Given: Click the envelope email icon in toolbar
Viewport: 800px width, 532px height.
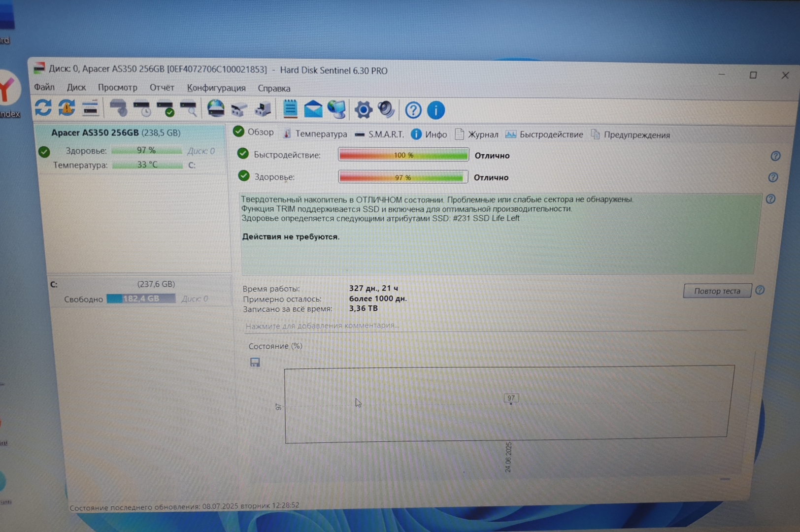Looking at the screenshot, I should coord(313,109).
